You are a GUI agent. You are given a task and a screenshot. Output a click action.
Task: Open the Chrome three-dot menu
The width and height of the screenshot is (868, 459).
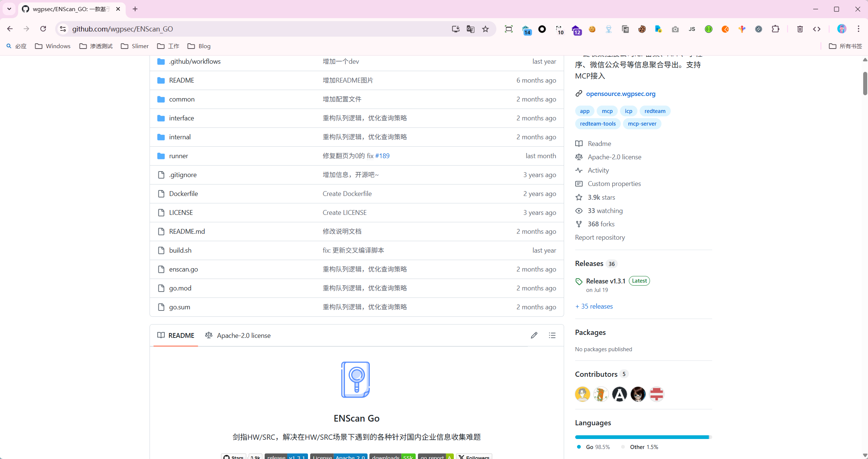[858, 29]
